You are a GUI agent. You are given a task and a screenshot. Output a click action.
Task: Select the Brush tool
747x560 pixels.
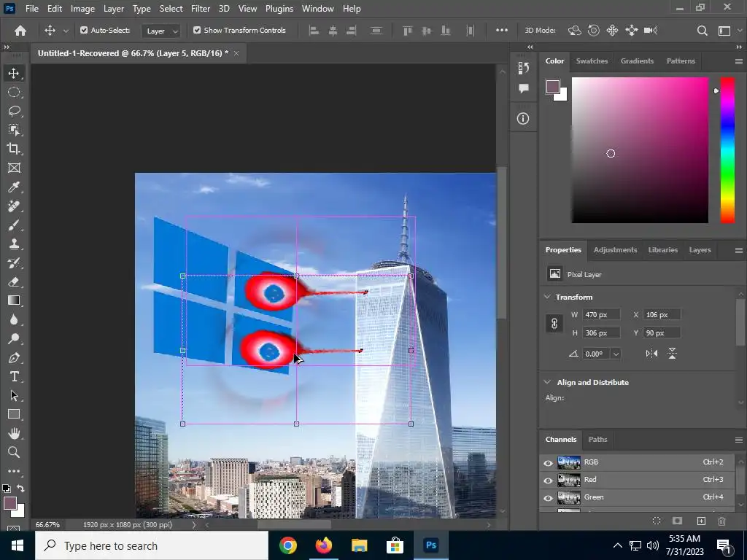click(x=14, y=225)
